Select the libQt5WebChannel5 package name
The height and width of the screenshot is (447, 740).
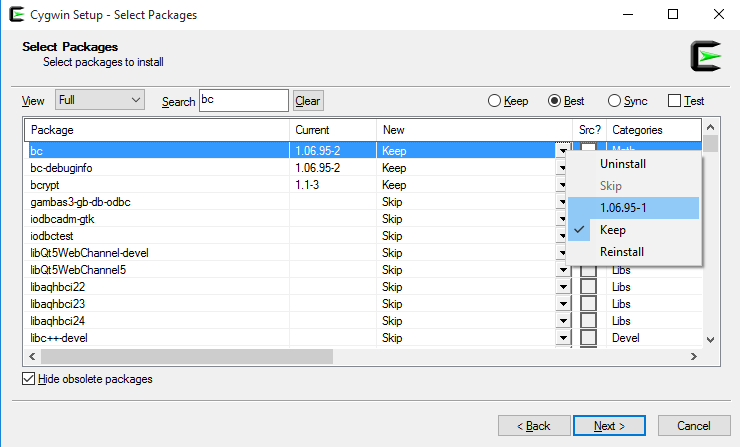point(78,270)
